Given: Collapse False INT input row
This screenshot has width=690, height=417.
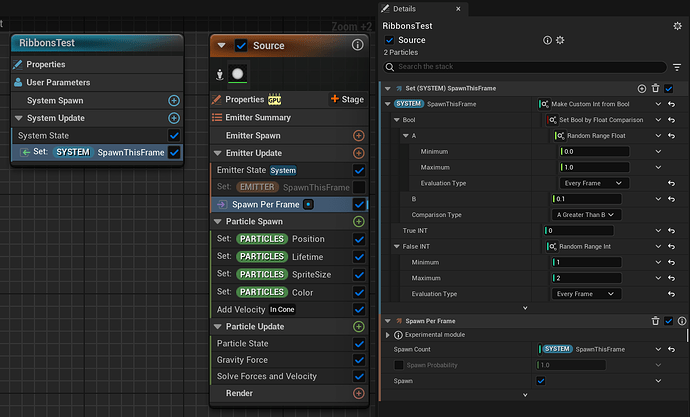Looking at the screenshot, I should pos(396,247).
